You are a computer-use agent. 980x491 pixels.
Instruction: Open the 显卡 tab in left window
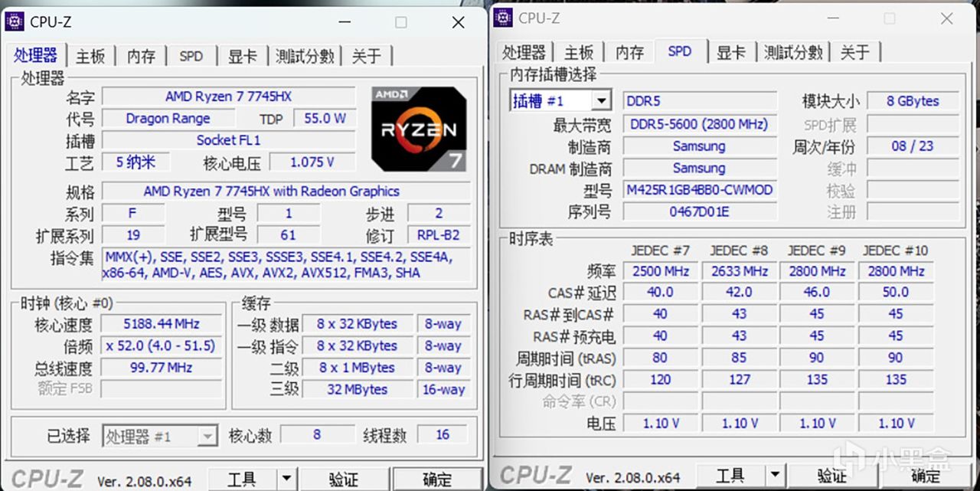pos(242,56)
